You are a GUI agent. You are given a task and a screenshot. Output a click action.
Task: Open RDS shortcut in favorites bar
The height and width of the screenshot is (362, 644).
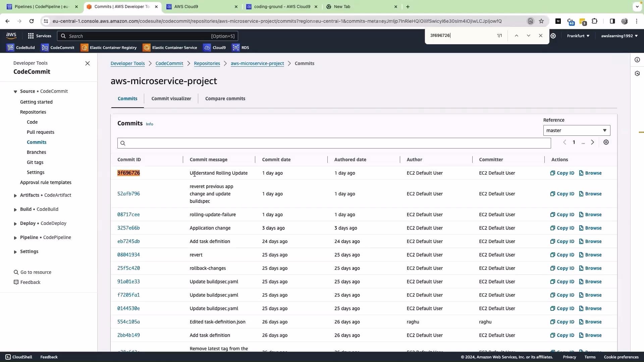click(241, 48)
